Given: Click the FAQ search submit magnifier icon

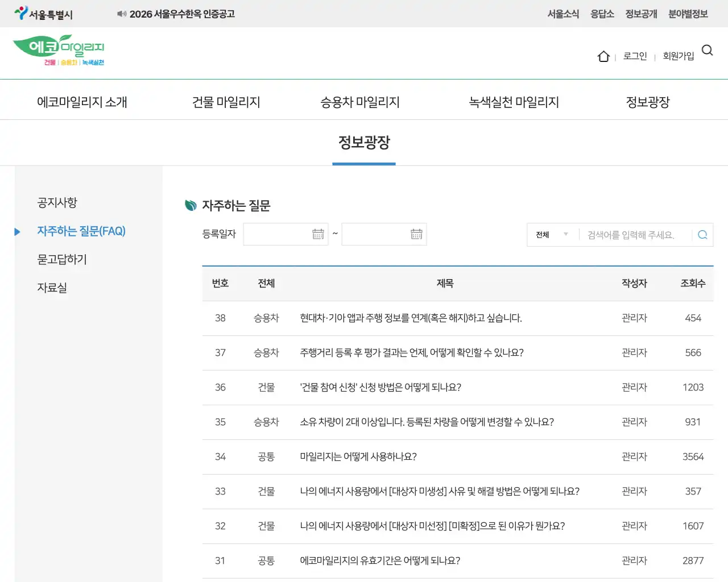Looking at the screenshot, I should coord(702,235).
